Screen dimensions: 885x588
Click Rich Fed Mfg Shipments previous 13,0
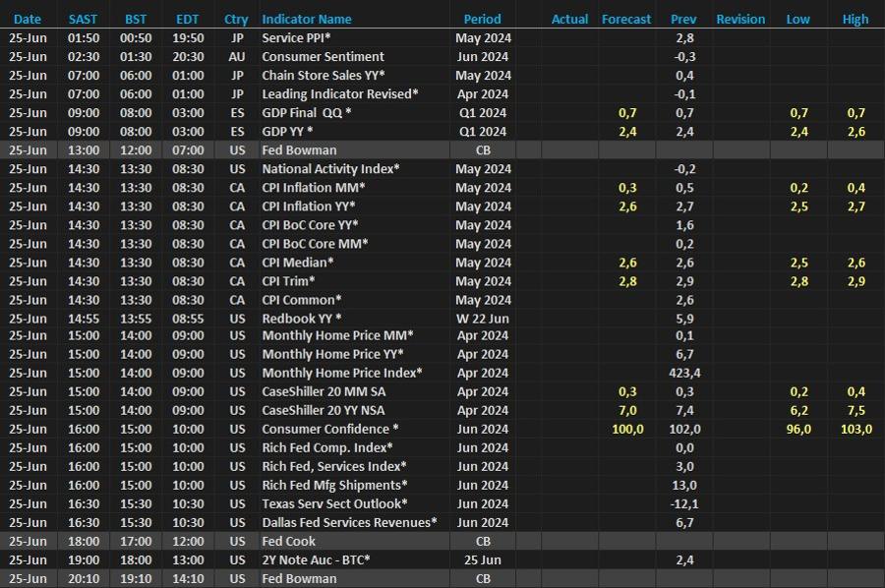(684, 485)
